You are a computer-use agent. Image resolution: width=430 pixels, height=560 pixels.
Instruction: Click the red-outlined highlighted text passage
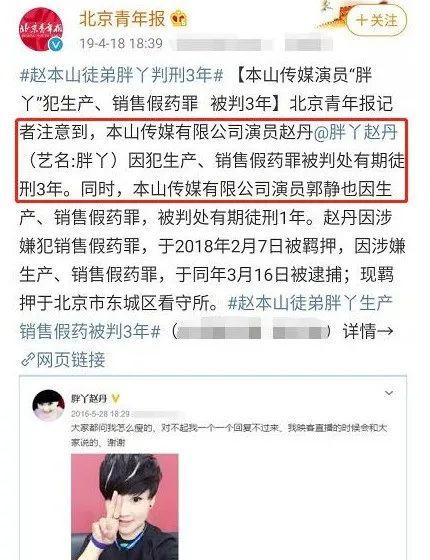tap(211, 161)
